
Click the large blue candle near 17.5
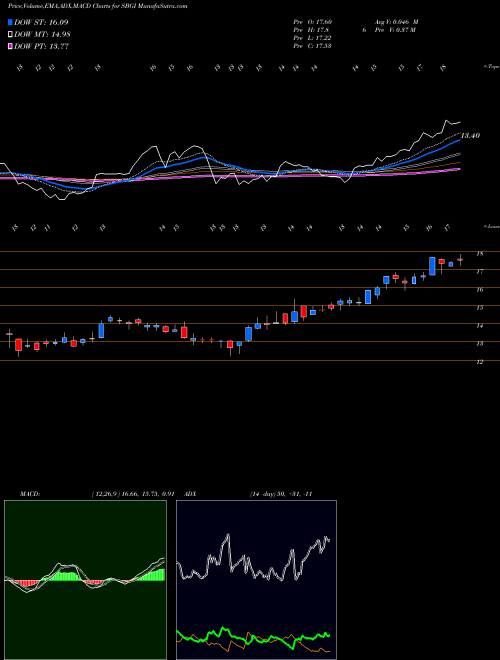tap(432, 266)
